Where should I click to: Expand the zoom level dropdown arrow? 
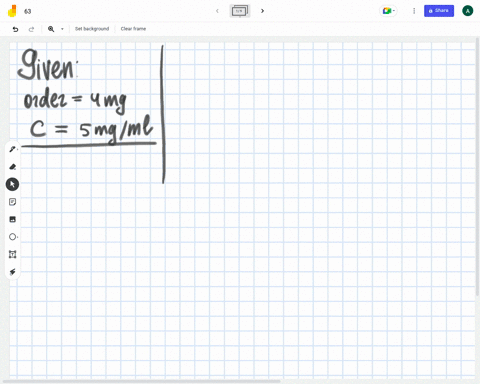(x=62, y=29)
